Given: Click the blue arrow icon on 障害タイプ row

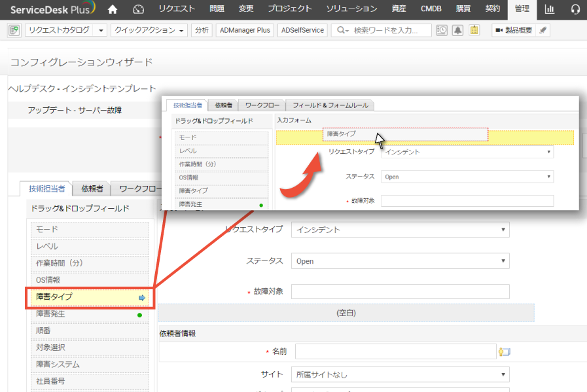Looking at the screenshot, I should coord(142,298).
